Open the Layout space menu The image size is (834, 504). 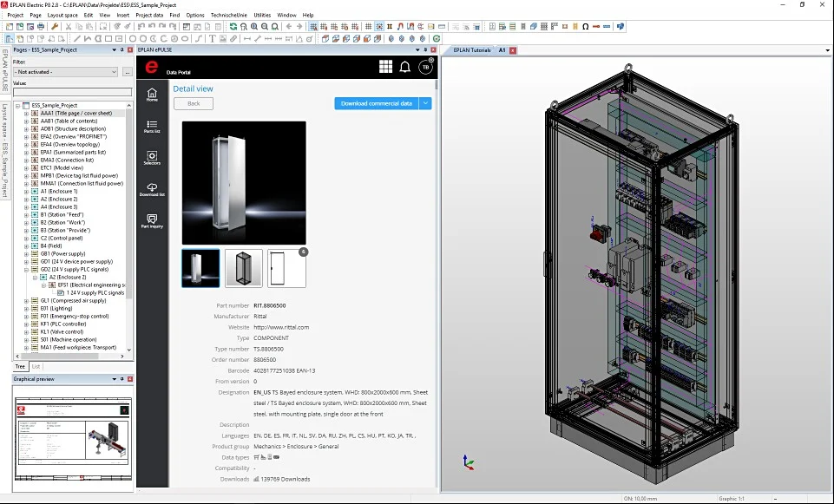tap(62, 15)
